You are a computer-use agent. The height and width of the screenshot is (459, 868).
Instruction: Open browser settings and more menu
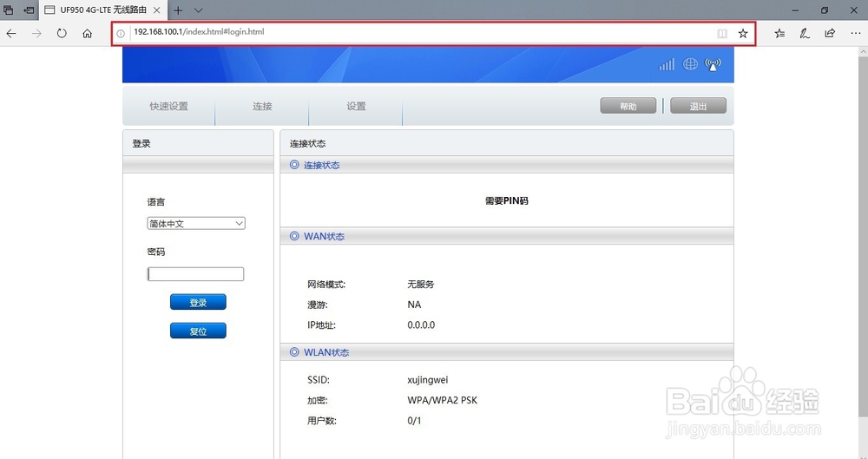click(x=855, y=33)
